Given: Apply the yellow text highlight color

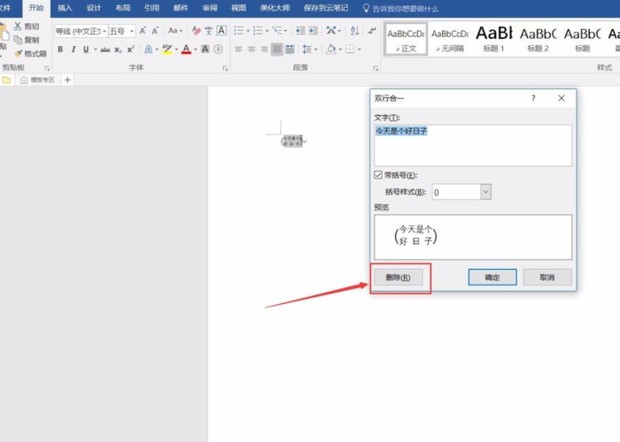Looking at the screenshot, I should pyautogui.click(x=167, y=49).
